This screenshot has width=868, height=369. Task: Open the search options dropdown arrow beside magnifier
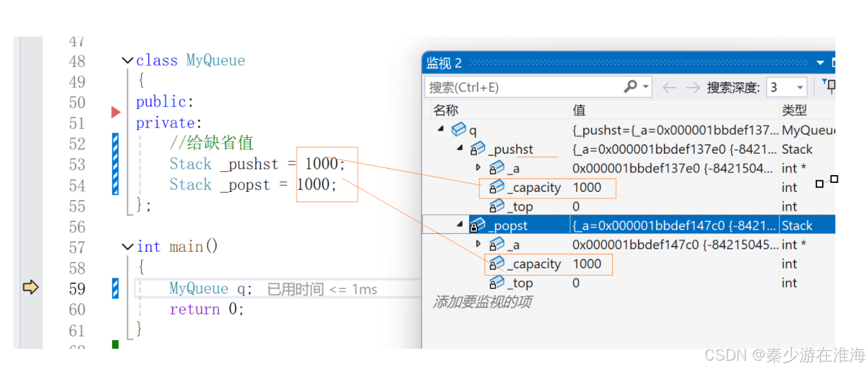click(646, 87)
